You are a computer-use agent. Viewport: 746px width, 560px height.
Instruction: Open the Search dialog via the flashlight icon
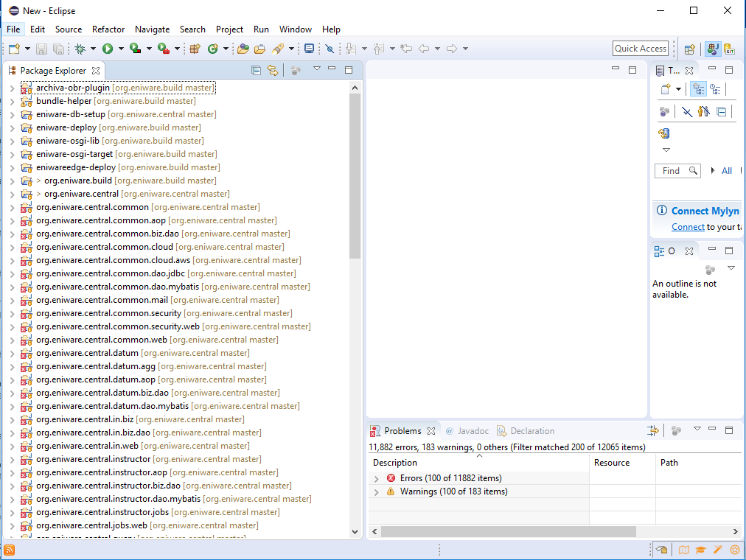(x=279, y=48)
